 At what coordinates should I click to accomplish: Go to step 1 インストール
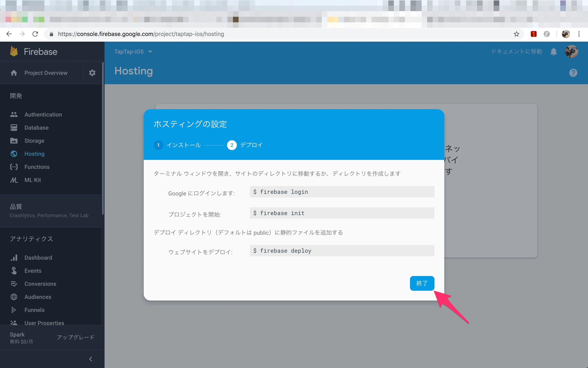[x=177, y=145]
